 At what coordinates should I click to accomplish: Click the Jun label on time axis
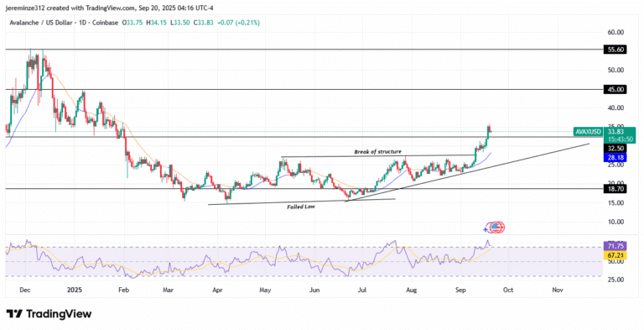click(x=314, y=290)
